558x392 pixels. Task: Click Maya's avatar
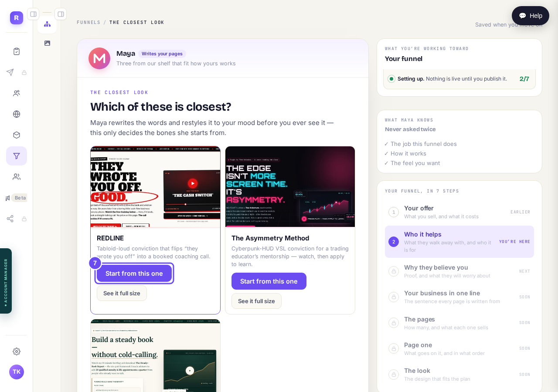pos(99,58)
